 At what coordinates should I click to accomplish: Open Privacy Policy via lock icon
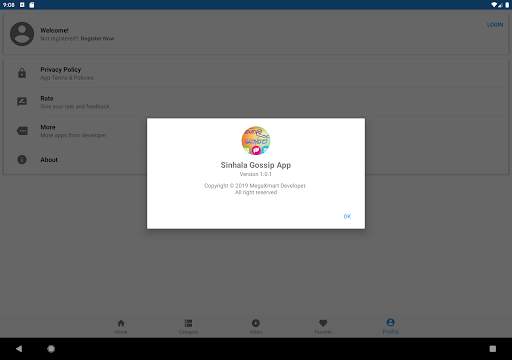22,73
